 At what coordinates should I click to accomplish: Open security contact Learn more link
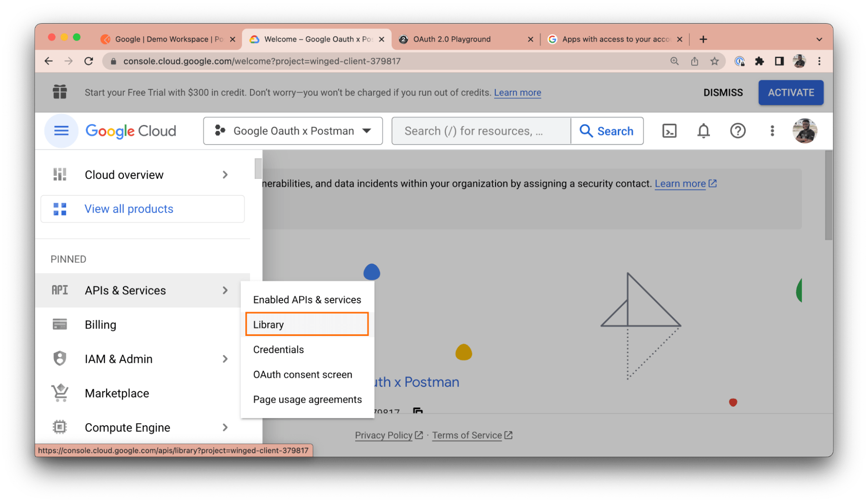click(686, 184)
